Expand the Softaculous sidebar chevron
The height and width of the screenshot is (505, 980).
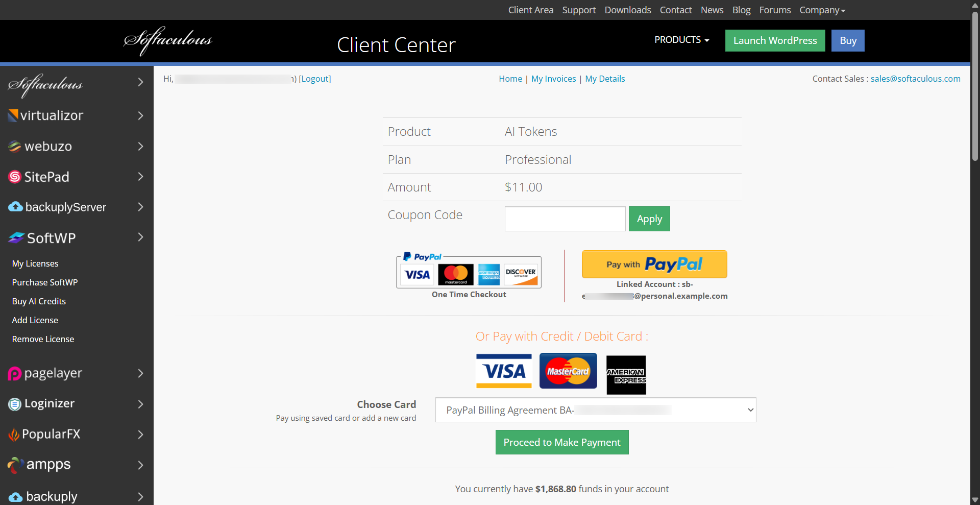(140, 82)
